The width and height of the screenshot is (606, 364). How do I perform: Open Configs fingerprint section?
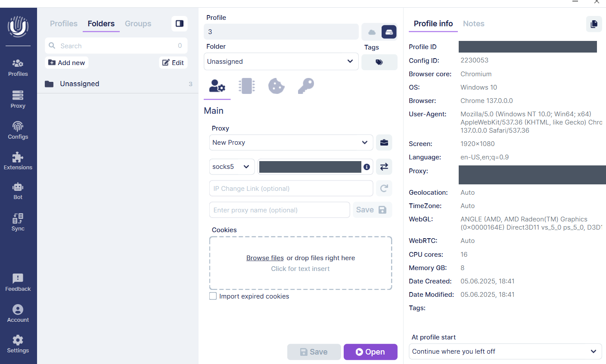click(18, 130)
